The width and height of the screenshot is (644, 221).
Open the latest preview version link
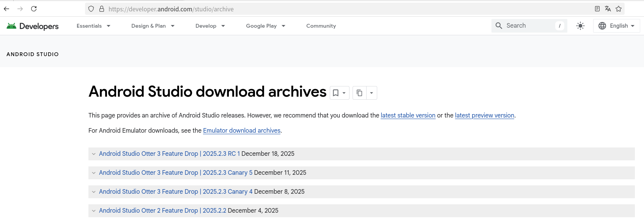click(485, 115)
